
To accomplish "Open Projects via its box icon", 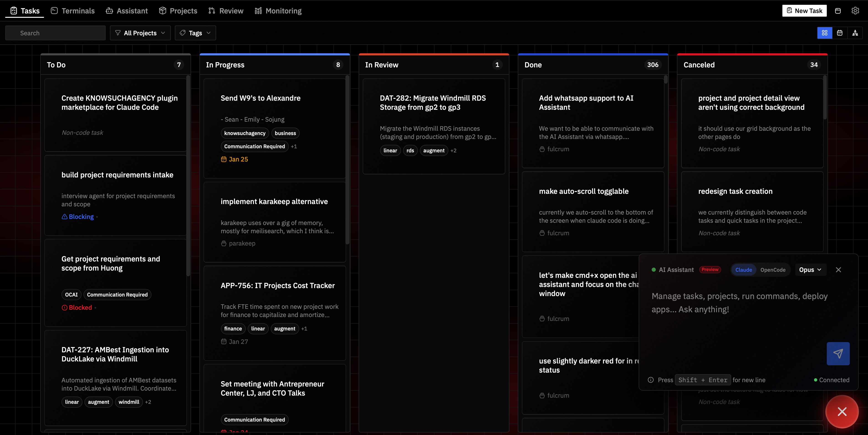I will pyautogui.click(x=163, y=10).
